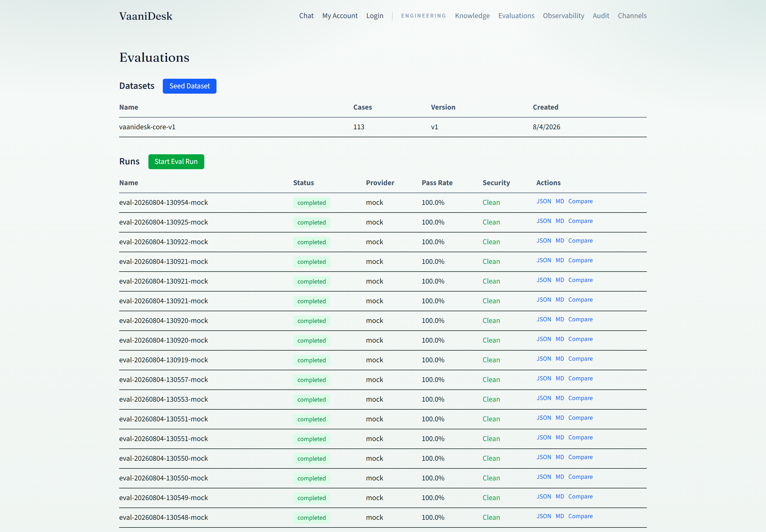Click the Seed Dataset button

189,86
